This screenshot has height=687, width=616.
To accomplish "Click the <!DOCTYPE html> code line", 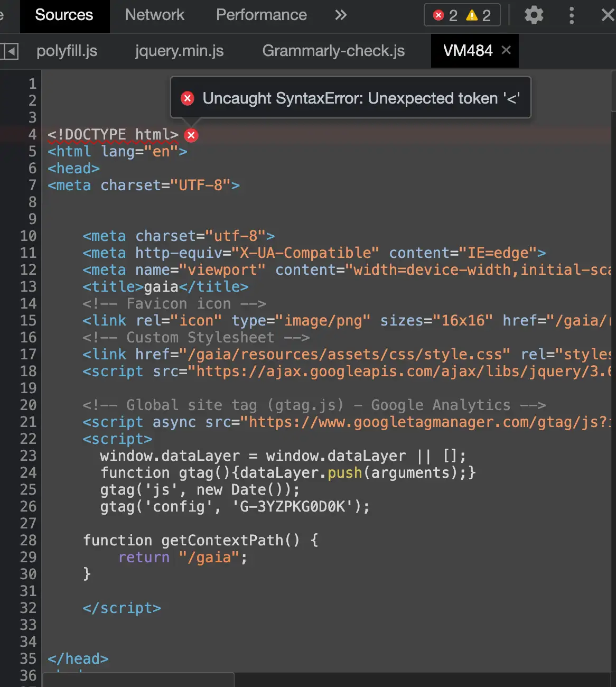I will coord(113,135).
